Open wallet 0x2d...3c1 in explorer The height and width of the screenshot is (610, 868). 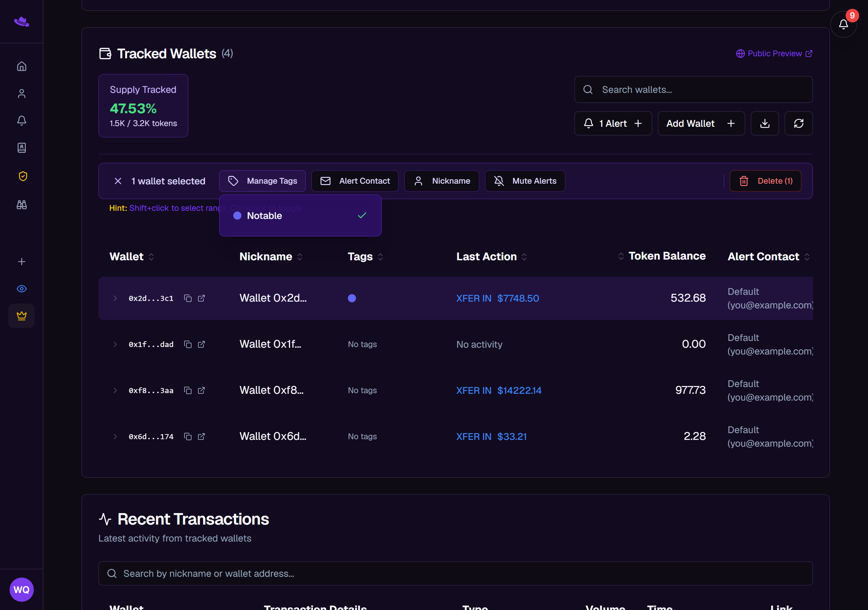click(201, 298)
